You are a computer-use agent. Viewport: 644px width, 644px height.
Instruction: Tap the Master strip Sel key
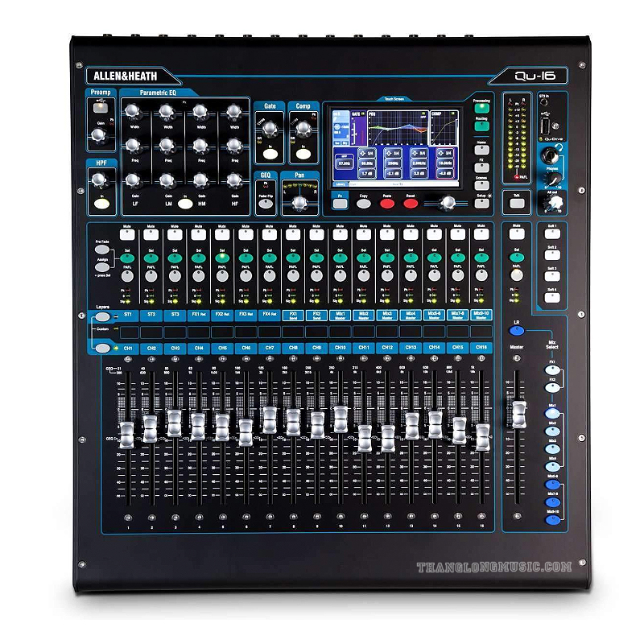[517, 258]
